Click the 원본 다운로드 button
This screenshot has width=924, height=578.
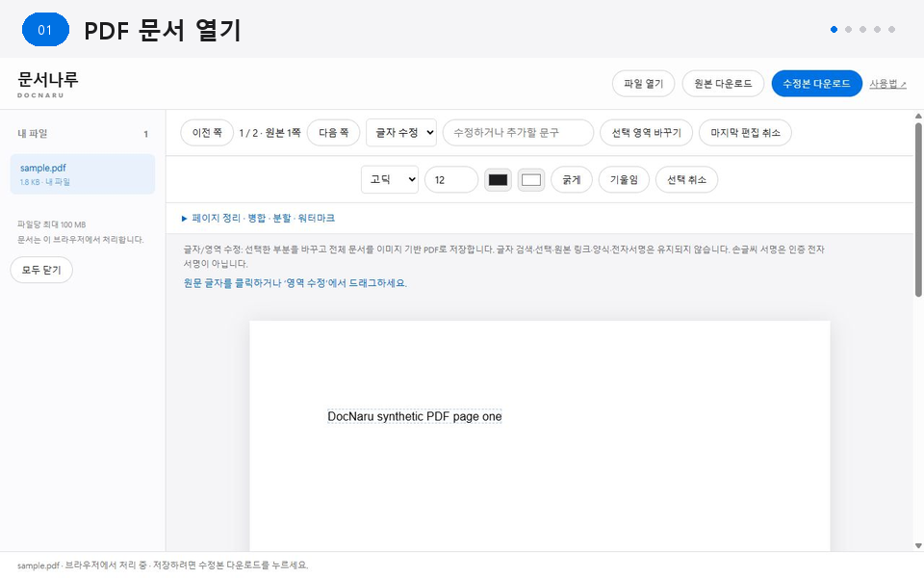pos(723,84)
